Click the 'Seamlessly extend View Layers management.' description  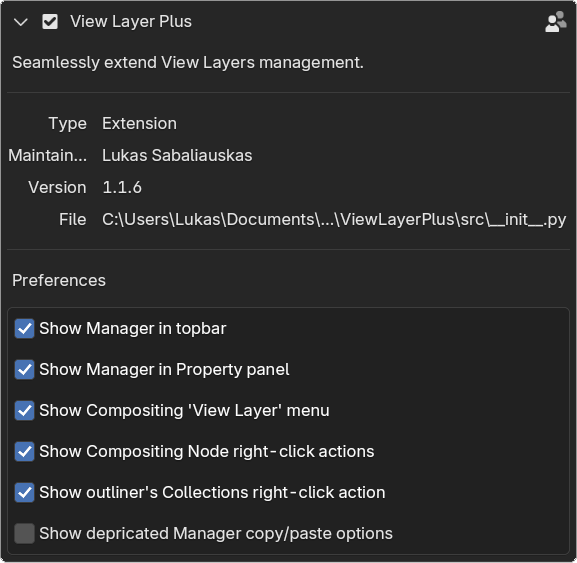click(x=188, y=63)
